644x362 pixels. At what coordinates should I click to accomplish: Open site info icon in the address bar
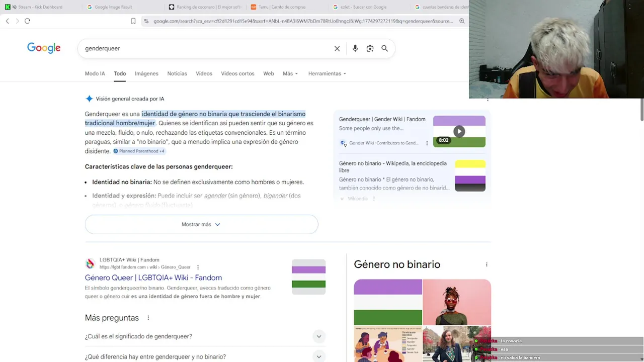tap(146, 21)
